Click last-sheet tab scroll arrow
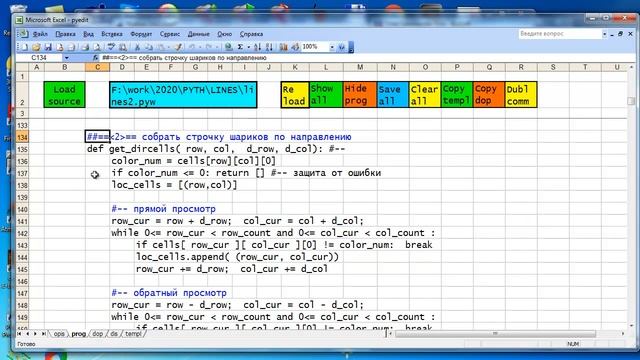640x360 pixels. tap(44, 334)
